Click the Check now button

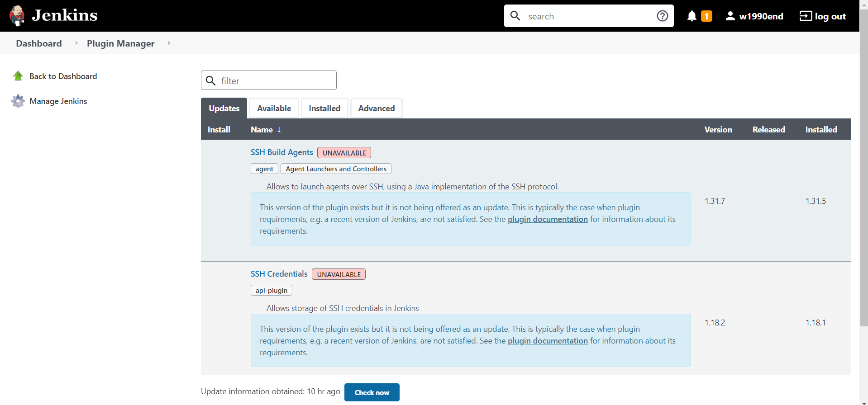372,392
